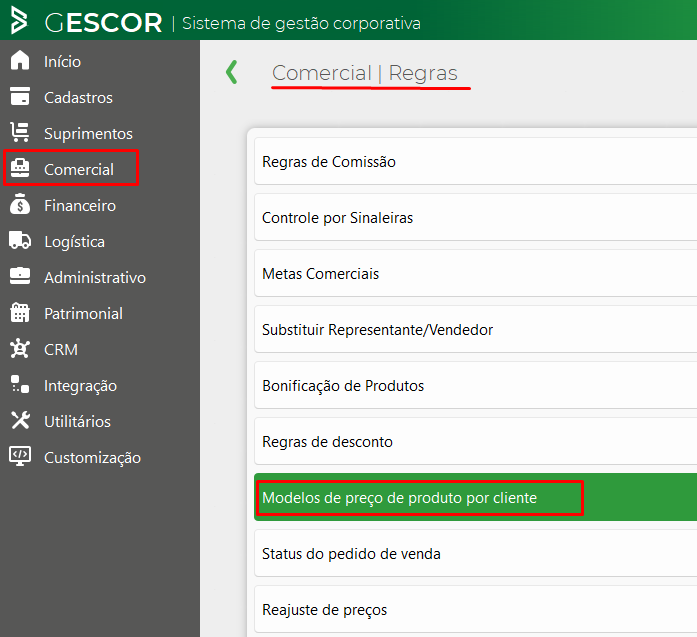Open Regras de Comissão
The height and width of the screenshot is (637, 697).
click(476, 161)
